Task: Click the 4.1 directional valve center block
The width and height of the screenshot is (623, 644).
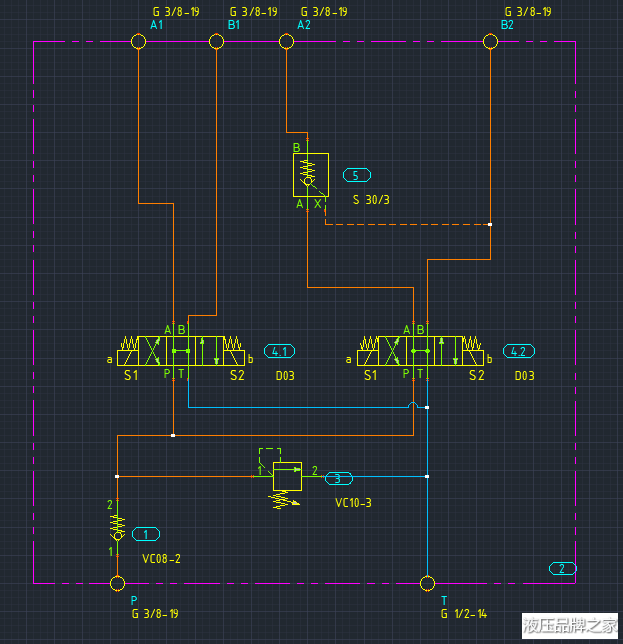Action: [179, 351]
